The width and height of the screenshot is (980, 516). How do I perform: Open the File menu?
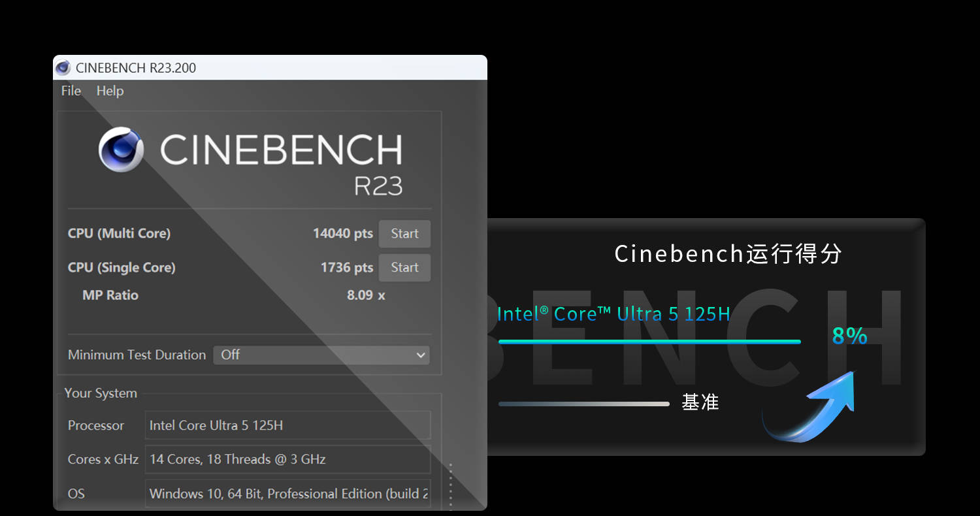tap(71, 91)
